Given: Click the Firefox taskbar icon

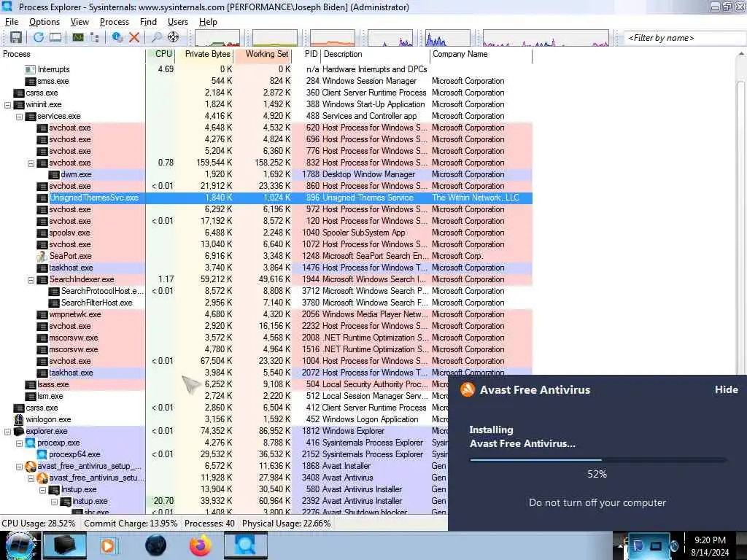Looking at the screenshot, I should (x=200, y=545).
